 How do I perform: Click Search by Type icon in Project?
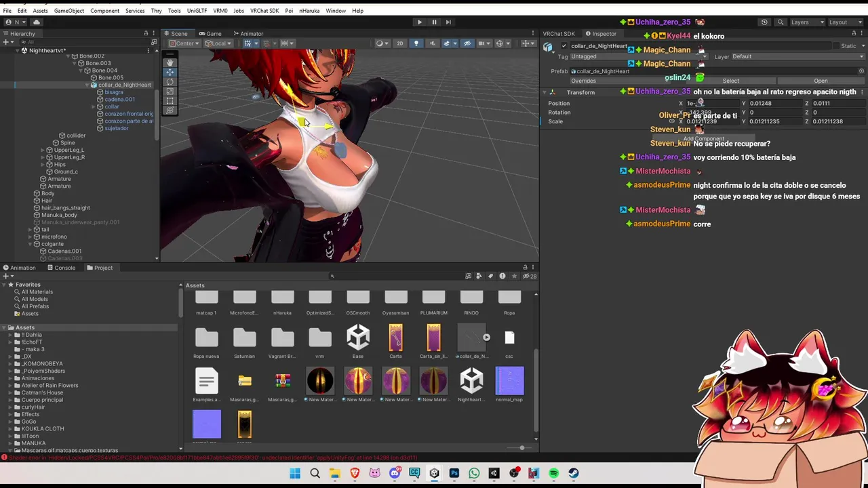pos(479,276)
